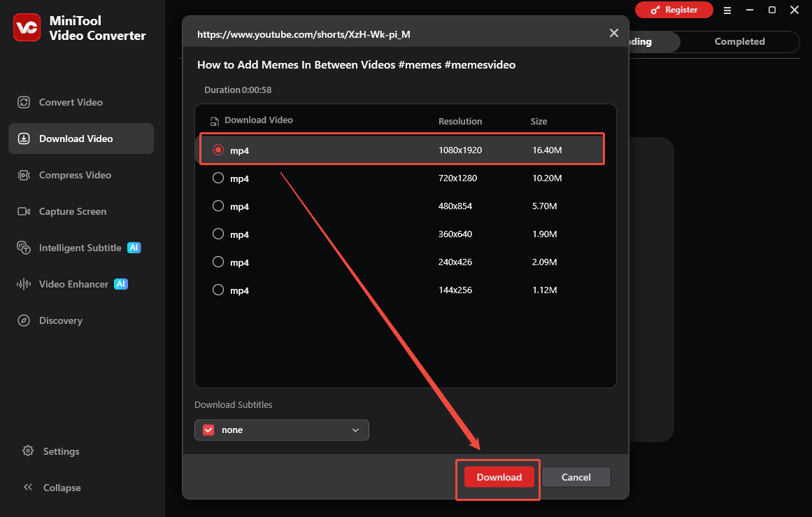The width and height of the screenshot is (812, 517).
Task: Click the Download Video sidebar icon
Action: (x=24, y=139)
